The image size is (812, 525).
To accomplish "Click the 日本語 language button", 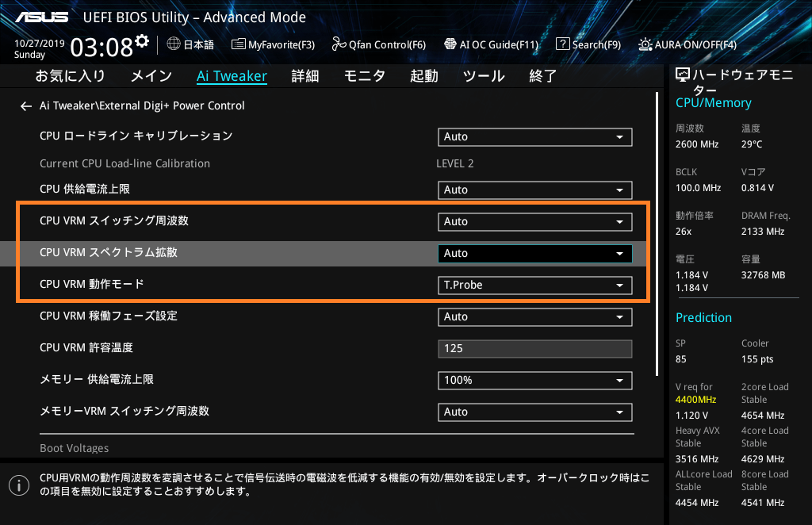I will pyautogui.click(x=190, y=44).
